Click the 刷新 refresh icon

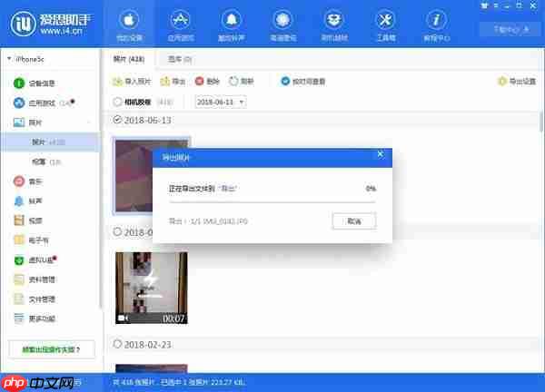pos(233,82)
